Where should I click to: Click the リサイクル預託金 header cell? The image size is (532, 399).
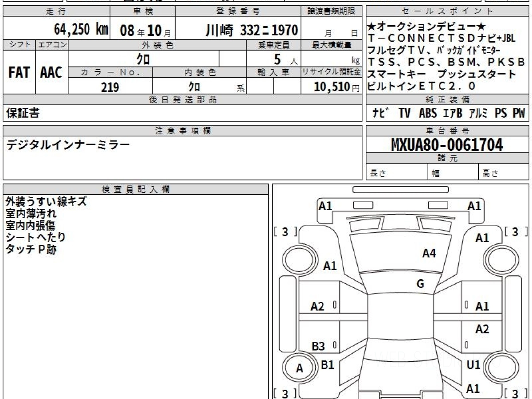[x=332, y=72]
